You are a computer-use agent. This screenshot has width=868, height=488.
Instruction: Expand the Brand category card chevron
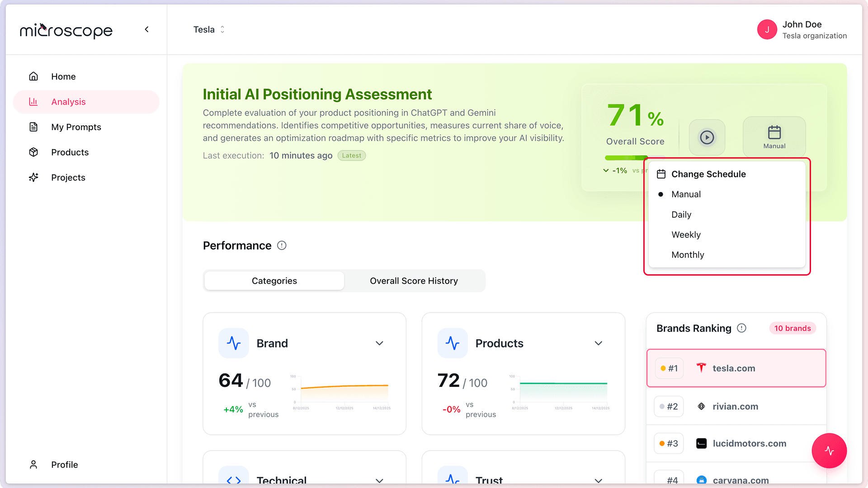coord(379,343)
